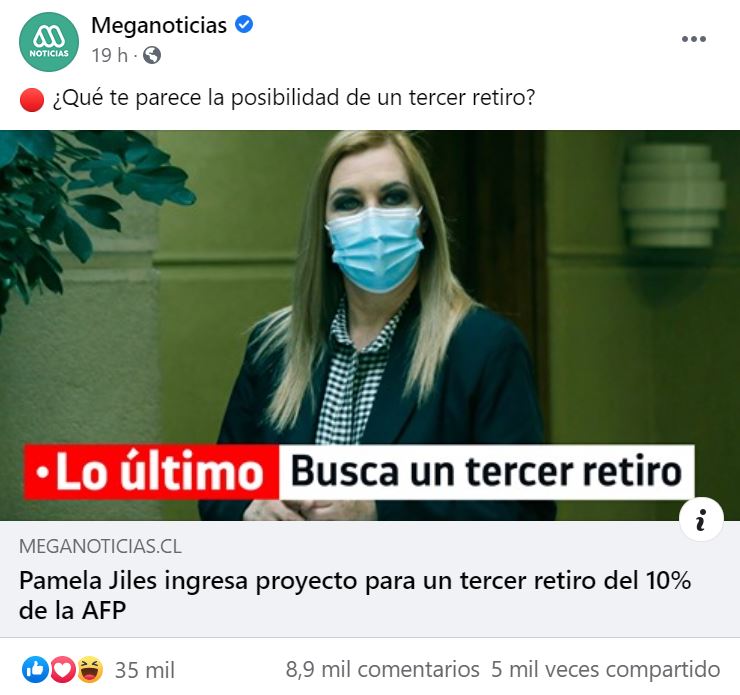Open the article preview image
This screenshot has height=695, width=740.
370,326
